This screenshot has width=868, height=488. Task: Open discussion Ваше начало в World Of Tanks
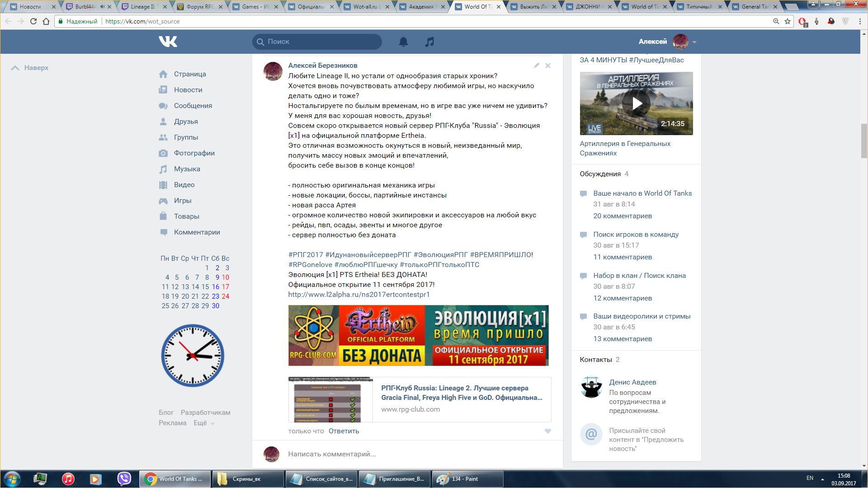click(642, 193)
